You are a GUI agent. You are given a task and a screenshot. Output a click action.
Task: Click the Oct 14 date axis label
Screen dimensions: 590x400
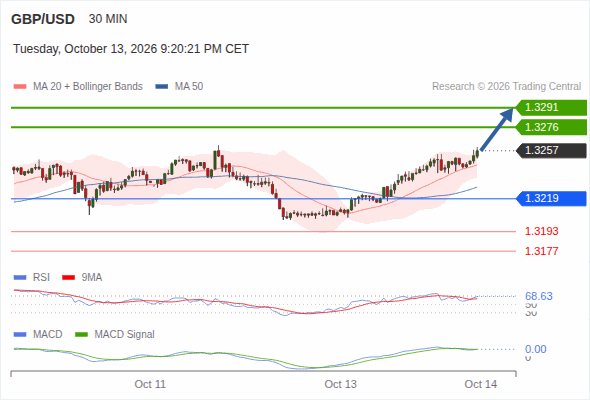[x=481, y=384]
